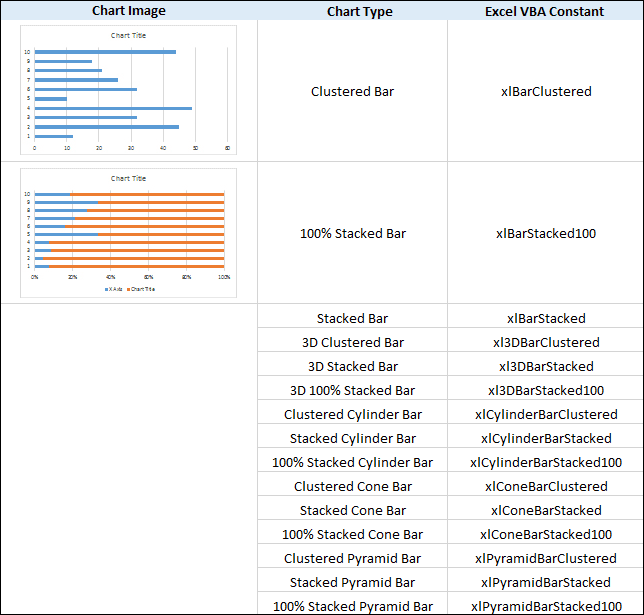Click the xl3DBarClustered cell

[x=546, y=342]
